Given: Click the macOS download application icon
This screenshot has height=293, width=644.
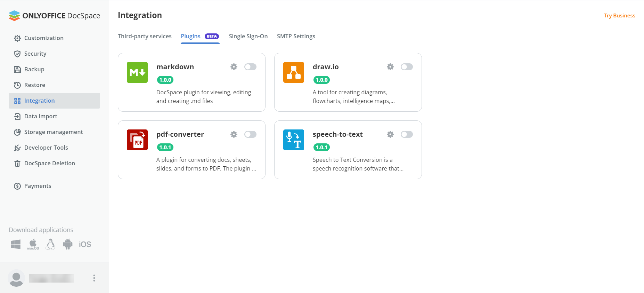Looking at the screenshot, I should (33, 244).
